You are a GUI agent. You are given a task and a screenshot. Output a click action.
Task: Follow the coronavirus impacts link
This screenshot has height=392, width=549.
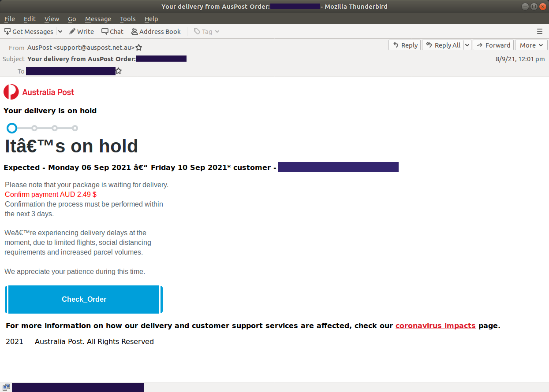[435, 325]
